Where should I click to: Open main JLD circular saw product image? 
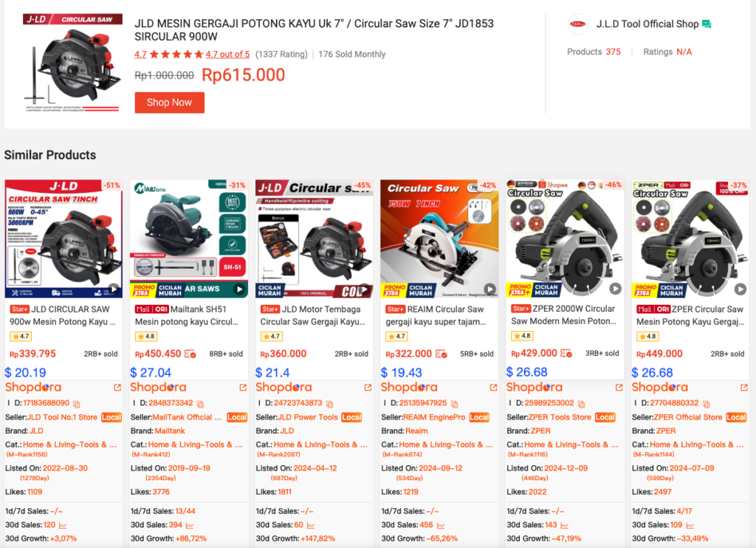tap(72, 64)
